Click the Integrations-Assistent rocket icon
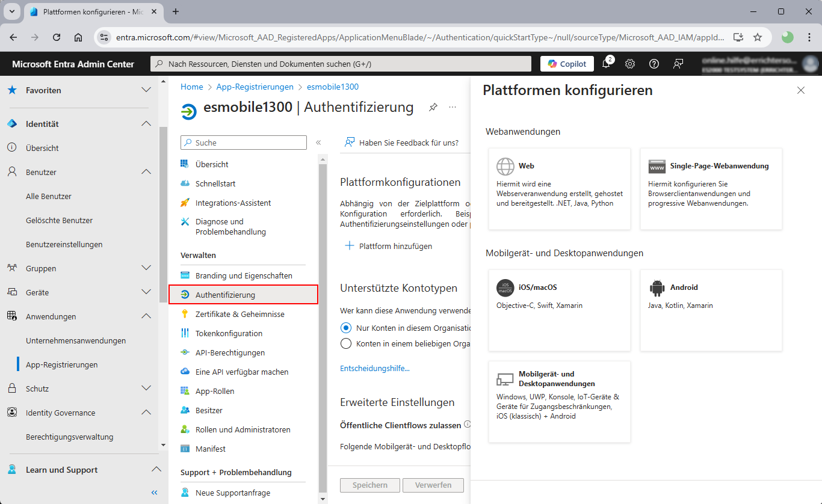 (x=185, y=203)
